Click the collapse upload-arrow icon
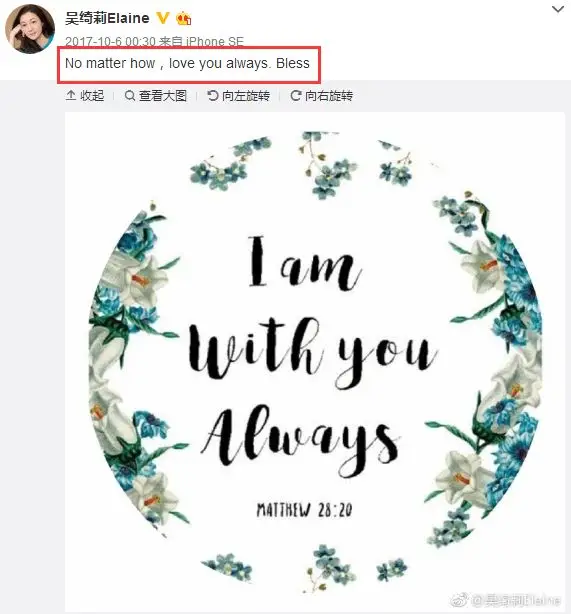571x614 pixels. tap(71, 95)
